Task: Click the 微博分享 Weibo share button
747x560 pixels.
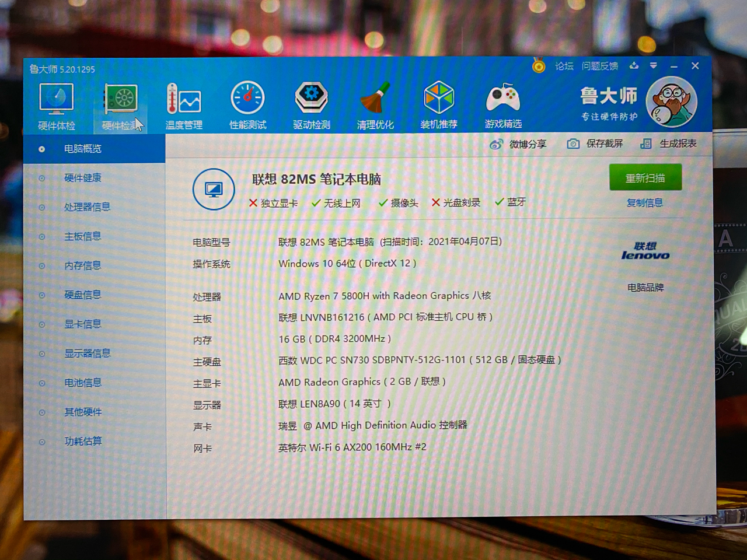Action: tap(518, 144)
